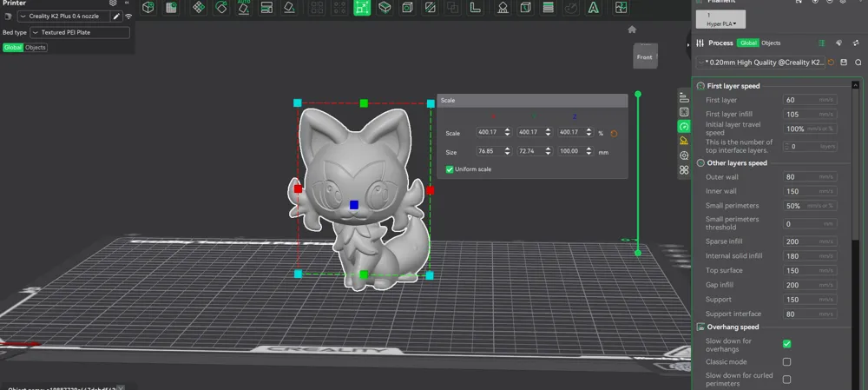Viewport: 868px width, 390px height.
Task: Open the Textured PEI Plate bed dropdown
Action: (x=80, y=33)
